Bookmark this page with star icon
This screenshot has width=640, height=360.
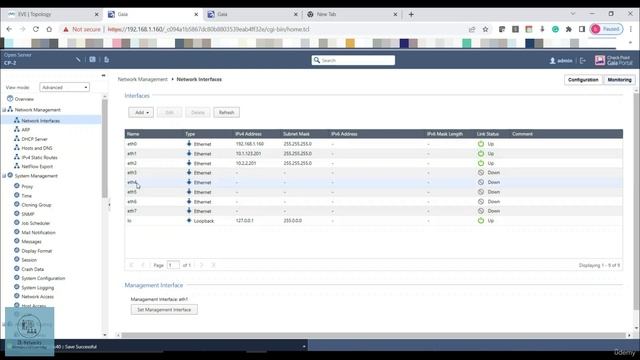[485, 29]
